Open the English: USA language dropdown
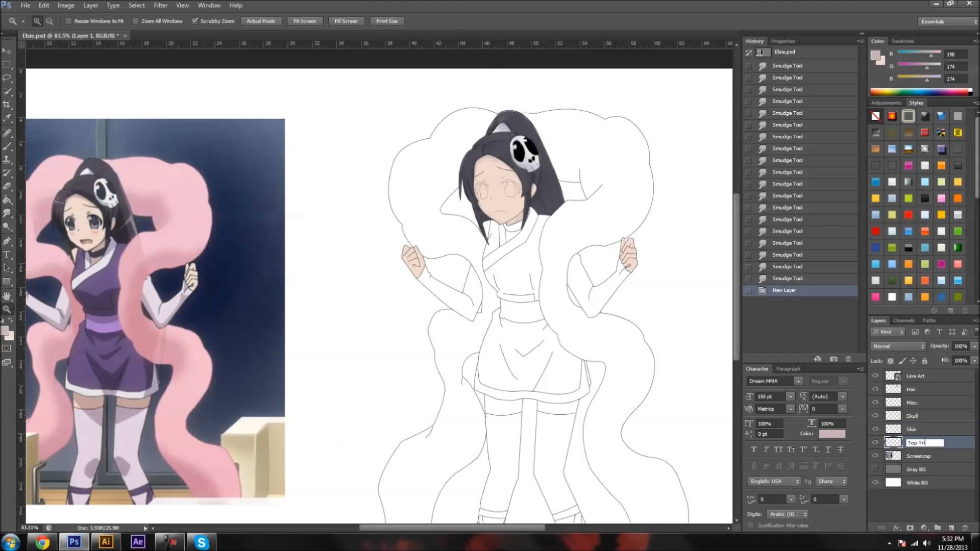Screen dimensions: 980x551 (x=774, y=481)
